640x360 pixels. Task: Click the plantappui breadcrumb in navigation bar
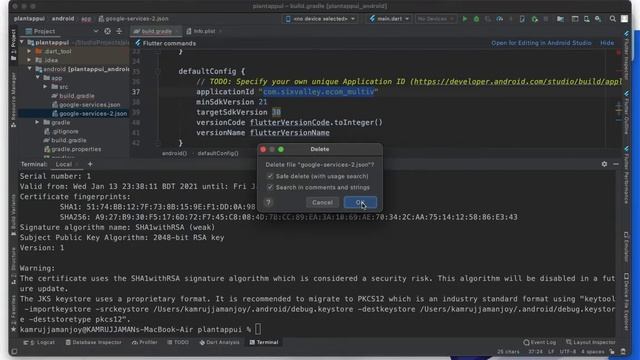pos(29,19)
